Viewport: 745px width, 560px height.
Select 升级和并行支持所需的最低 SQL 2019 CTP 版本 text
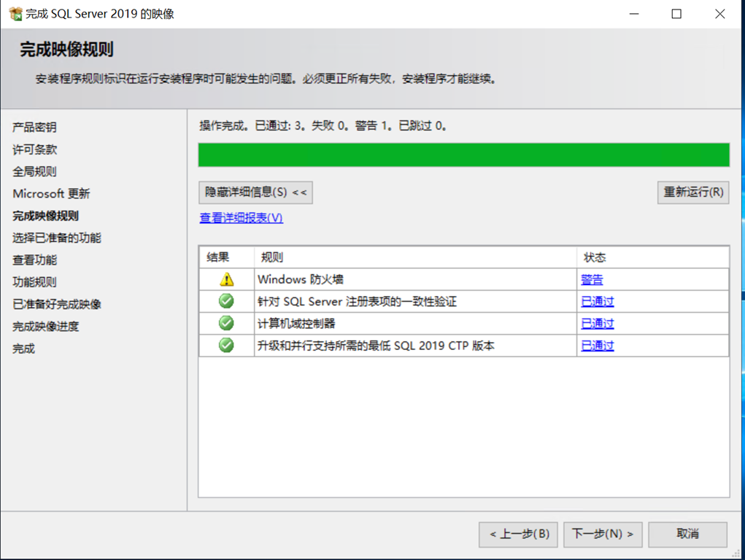pyautogui.click(x=376, y=346)
